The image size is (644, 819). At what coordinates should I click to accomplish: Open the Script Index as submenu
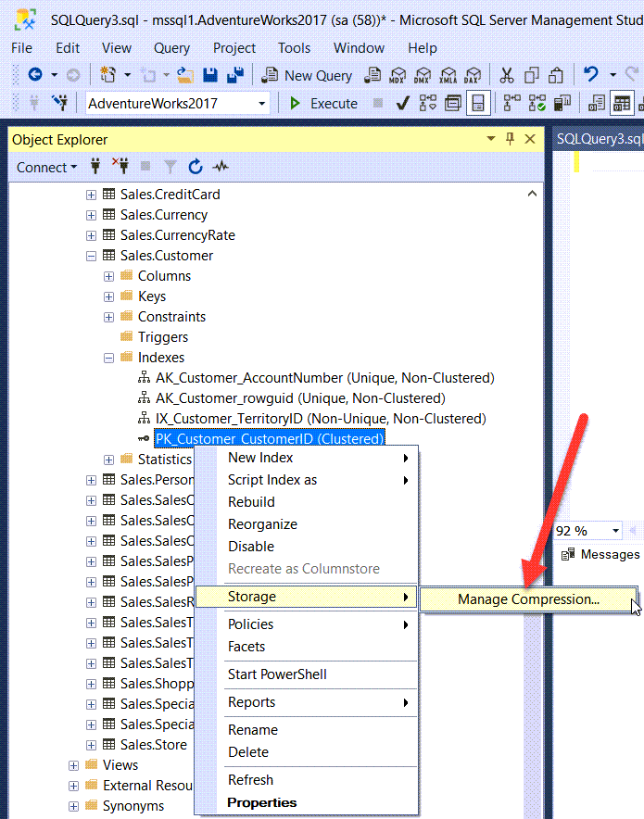[x=306, y=480]
